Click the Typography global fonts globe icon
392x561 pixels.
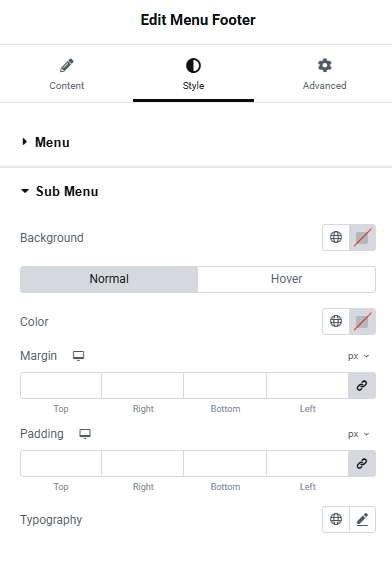pos(335,519)
